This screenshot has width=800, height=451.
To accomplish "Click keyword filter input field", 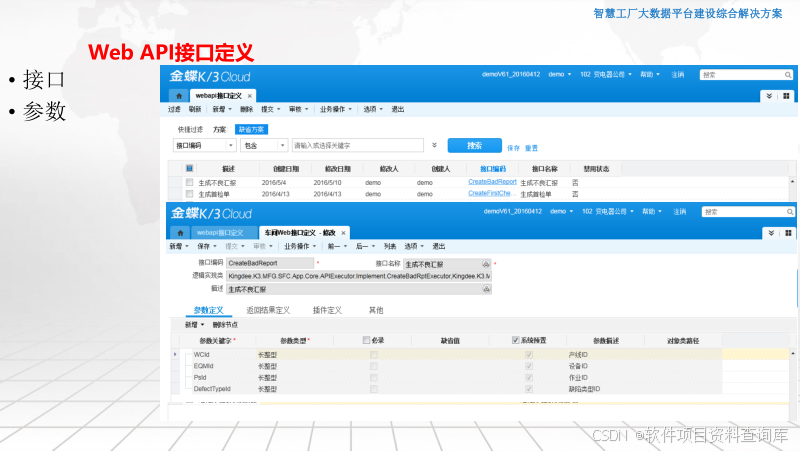I will (x=358, y=145).
